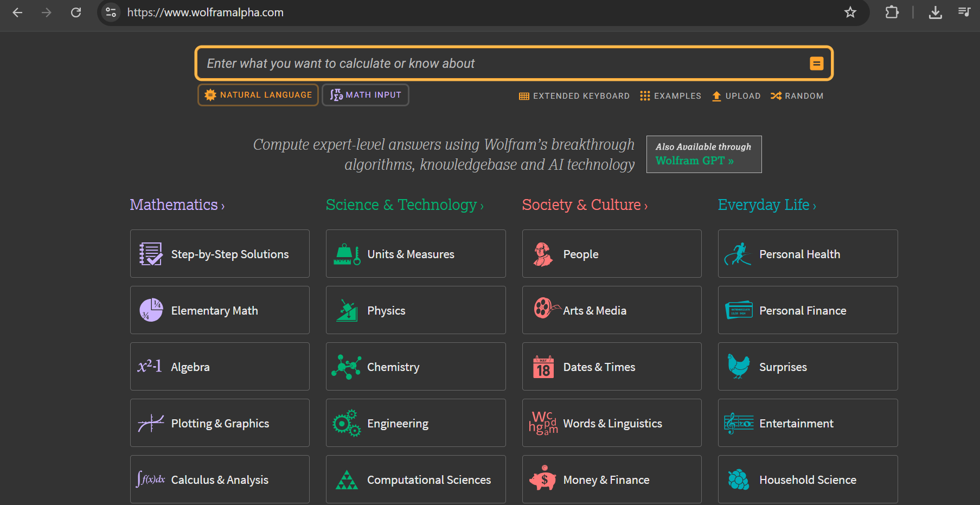Click the orange compute button in search box
Screen dimensions: 980x505
point(816,63)
